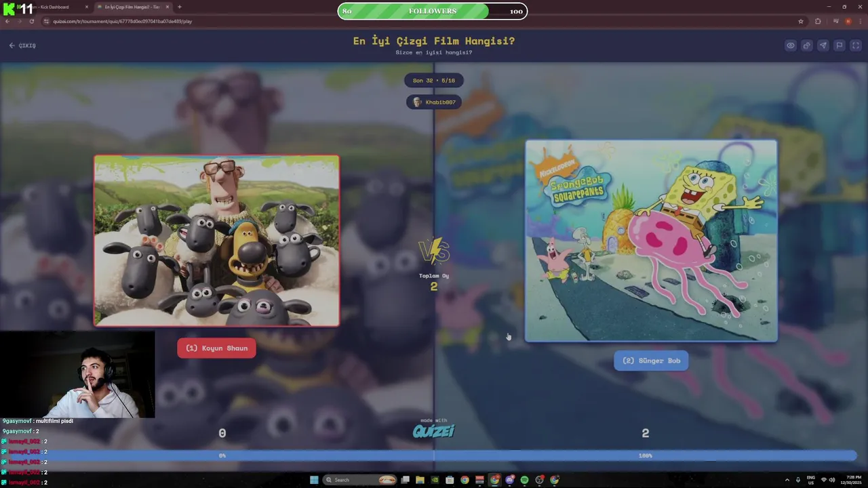The height and width of the screenshot is (488, 868).
Task: Click the browser forward arrow
Action: (20, 21)
